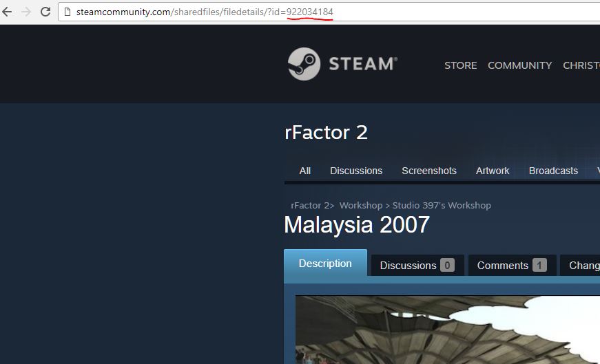Switch to the Screenshots tab
The height and width of the screenshot is (364, 600).
point(429,171)
